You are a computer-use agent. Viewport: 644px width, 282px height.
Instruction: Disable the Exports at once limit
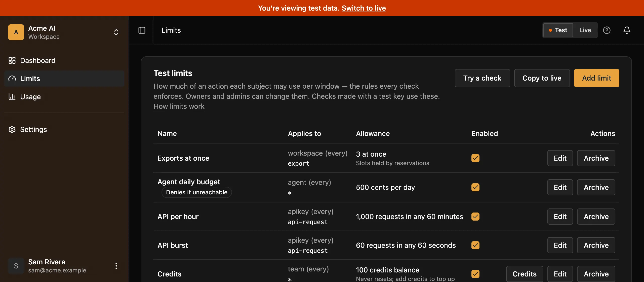tap(475, 158)
